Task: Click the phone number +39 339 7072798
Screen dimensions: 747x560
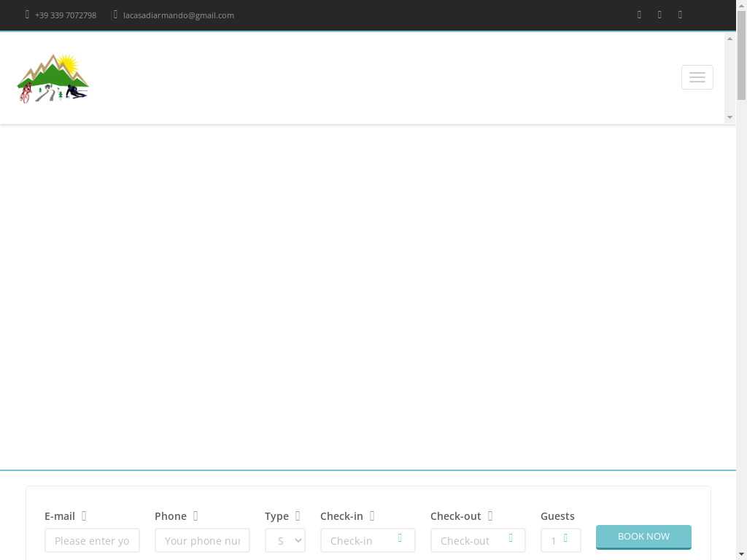Action: [x=65, y=15]
